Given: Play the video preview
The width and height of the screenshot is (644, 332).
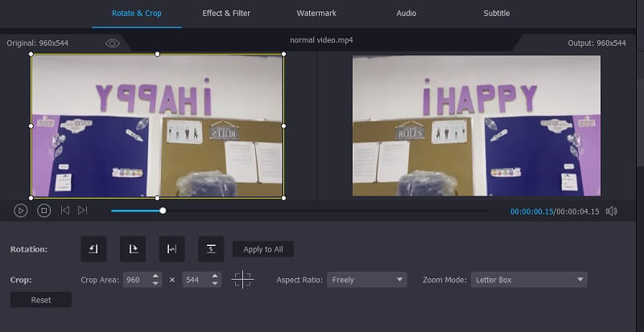Looking at the screenshot, I should click(x=21, y=211).
